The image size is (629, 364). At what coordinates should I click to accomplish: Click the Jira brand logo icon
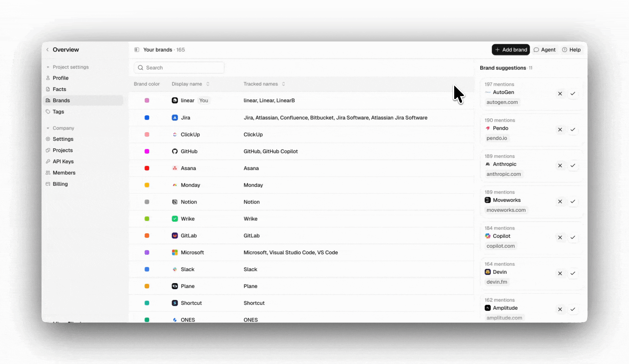(x=175, y=118)
